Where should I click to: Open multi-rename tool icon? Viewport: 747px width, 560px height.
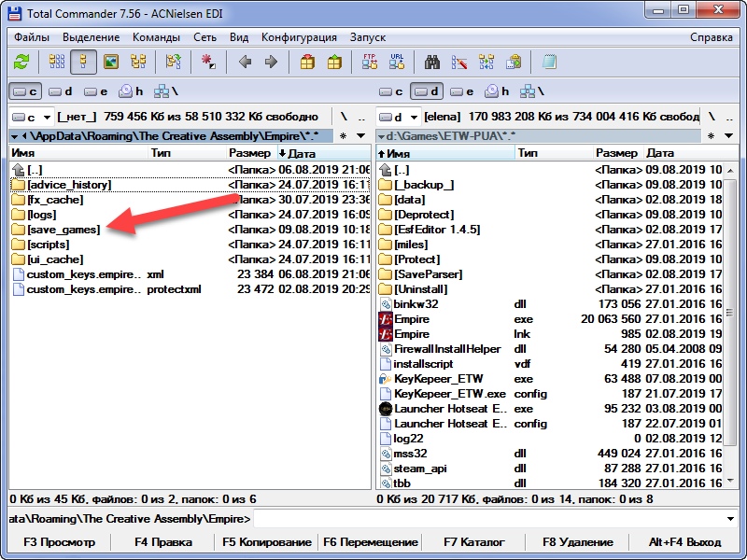click(x=459, y=62)
